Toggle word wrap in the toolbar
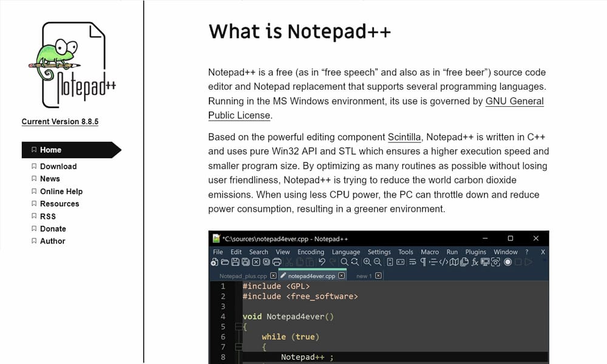Screen dimensions: 607x364 click(412, 262)
